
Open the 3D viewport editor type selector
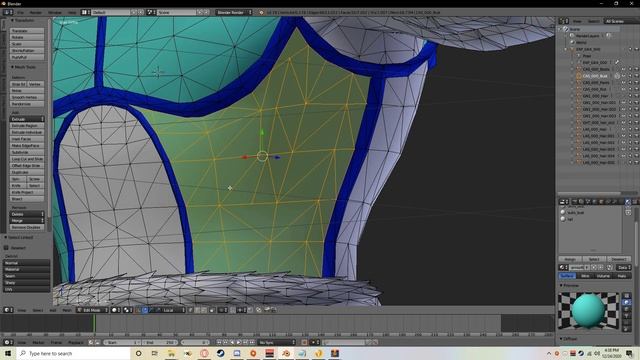point(8,310)
